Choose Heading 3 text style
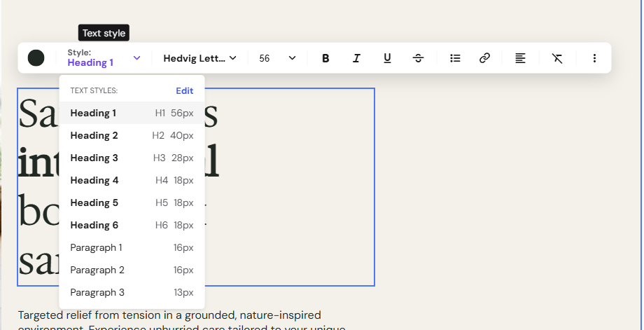The image size is (644, 330). 132,158
